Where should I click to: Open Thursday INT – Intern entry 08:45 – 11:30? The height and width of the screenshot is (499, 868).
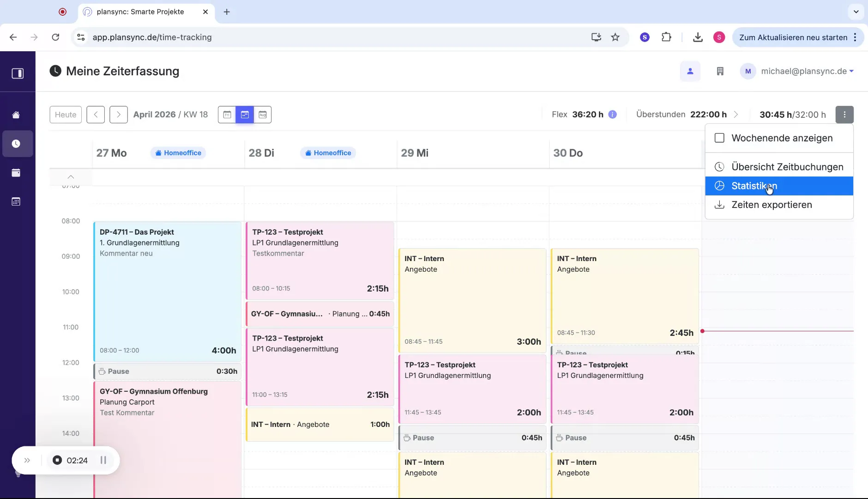(625, 296)
